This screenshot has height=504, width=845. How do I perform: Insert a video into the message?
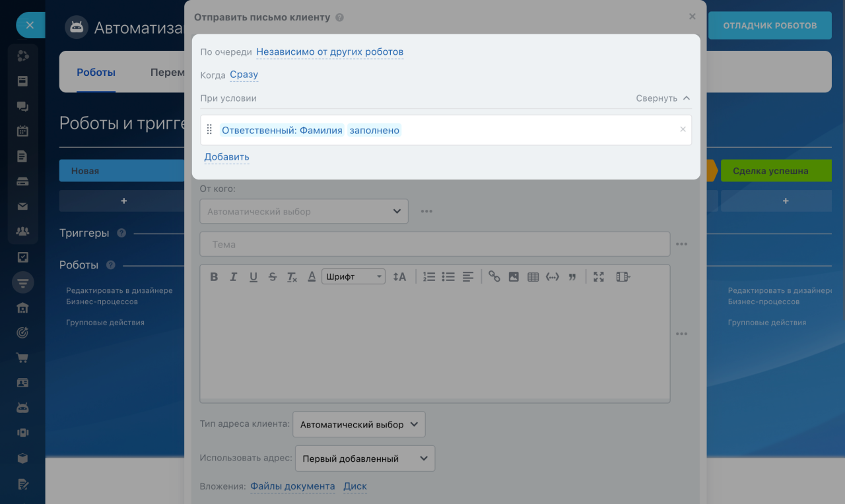623,277
